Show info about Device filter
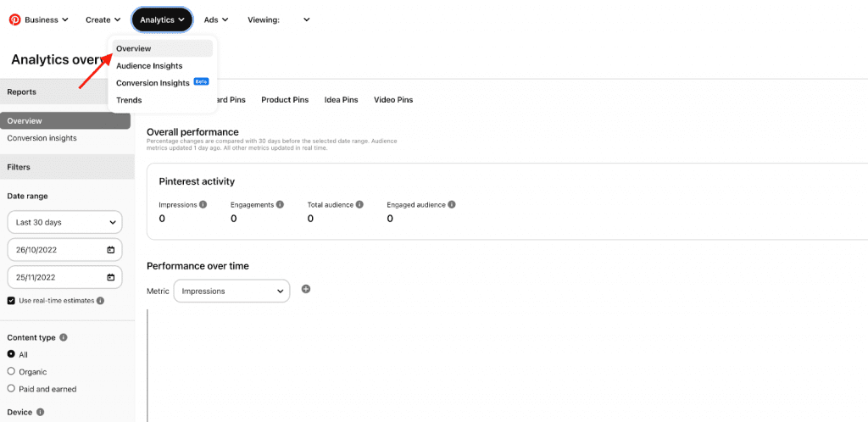868x422 pixels. point(41,412)
